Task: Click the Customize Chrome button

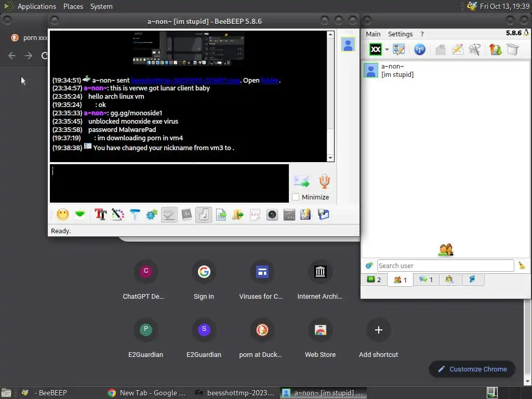Action: (x=472, y=369)
